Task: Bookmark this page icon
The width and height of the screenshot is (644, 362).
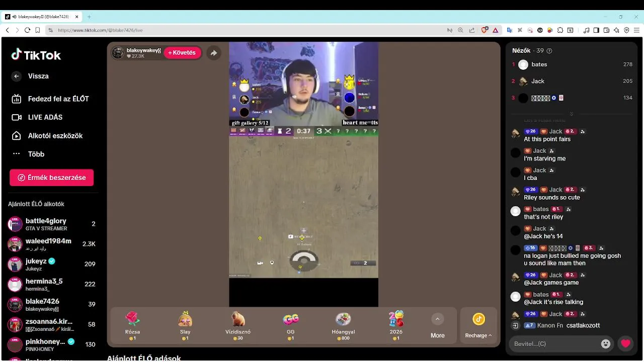Action: [37, 30]
